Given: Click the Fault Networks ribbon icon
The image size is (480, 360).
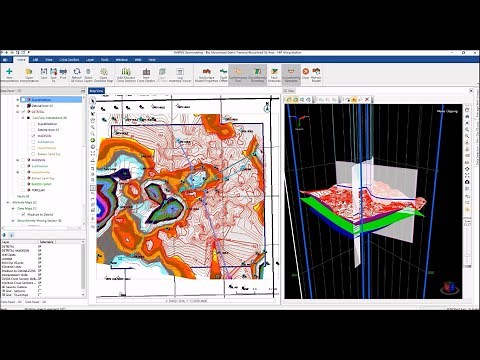Looking at the screenshot, I should click(274, 71).
